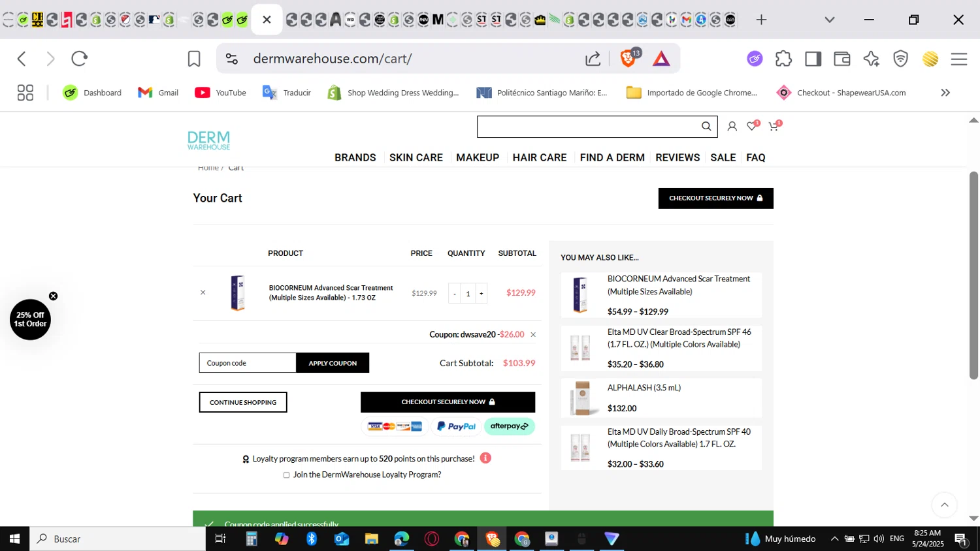Click Checkout Securely Now below cart subtotal
The image size is (980, 551).
[x=448, y=402]
